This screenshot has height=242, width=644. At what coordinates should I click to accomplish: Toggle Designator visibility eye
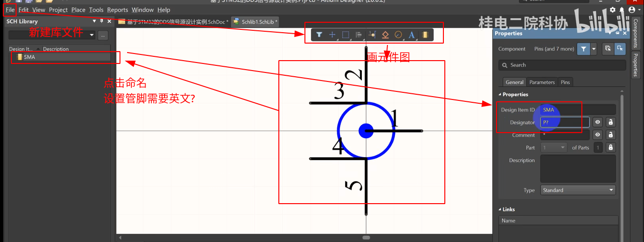coord(598,122)
